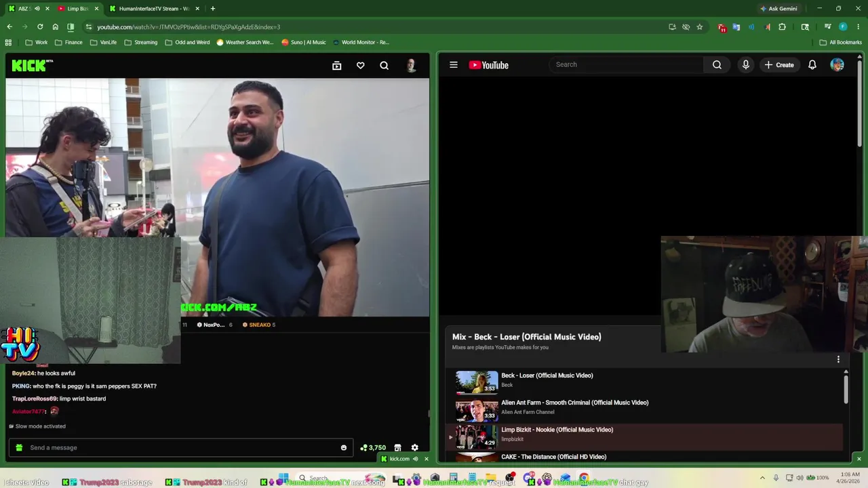Open the Extensions puzzle icon
The image size is (868, 488).
tap(782, 27)
